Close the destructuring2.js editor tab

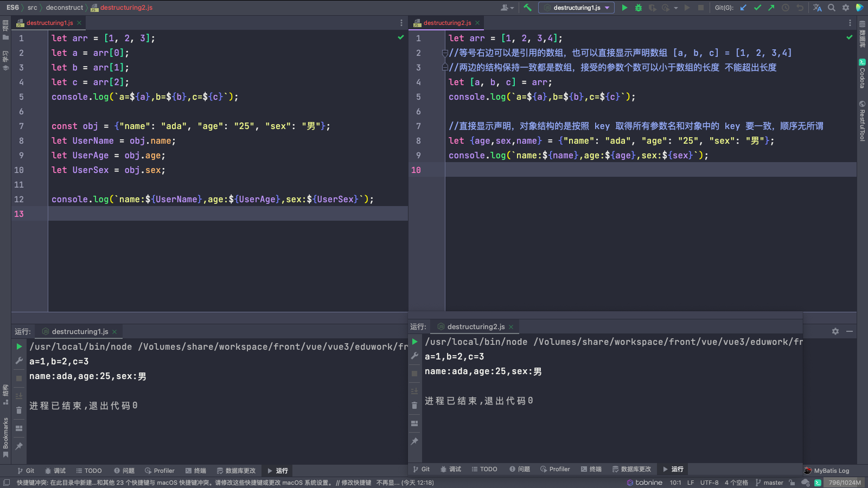477,23
